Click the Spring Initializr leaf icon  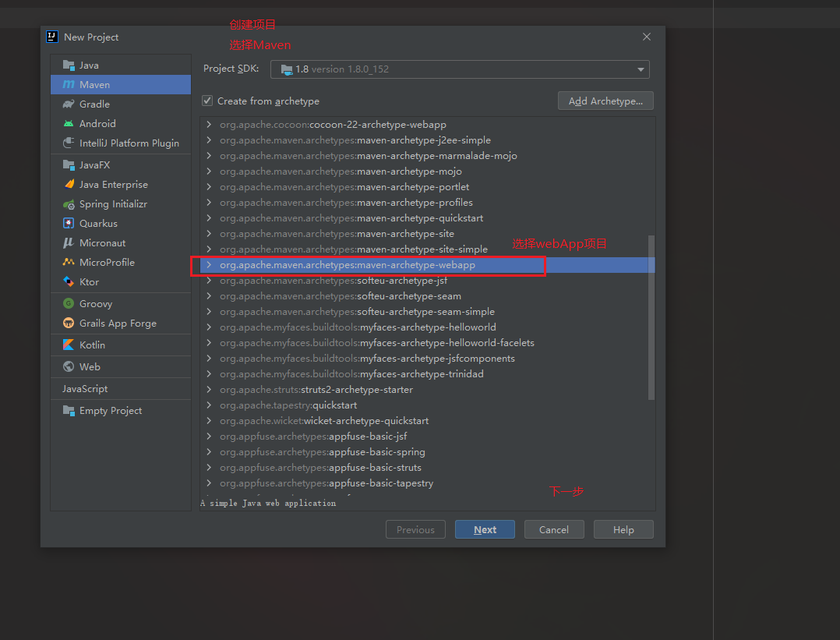[x=69, y=204]
